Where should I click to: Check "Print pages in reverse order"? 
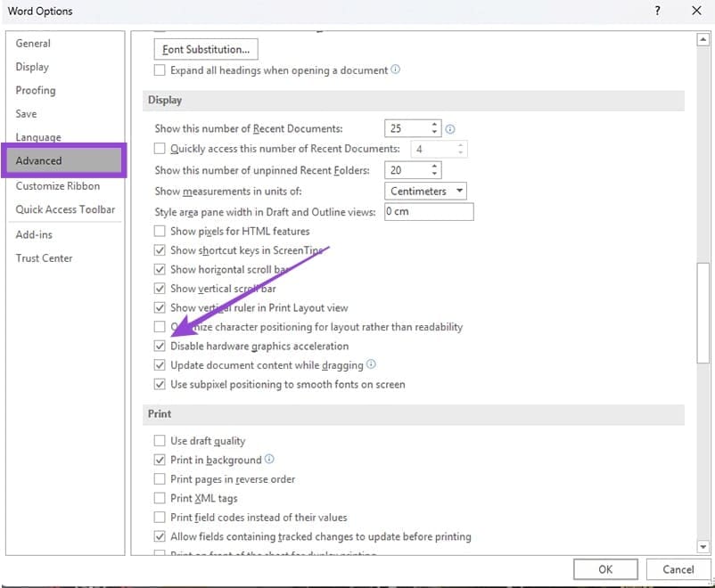[160, 478]
